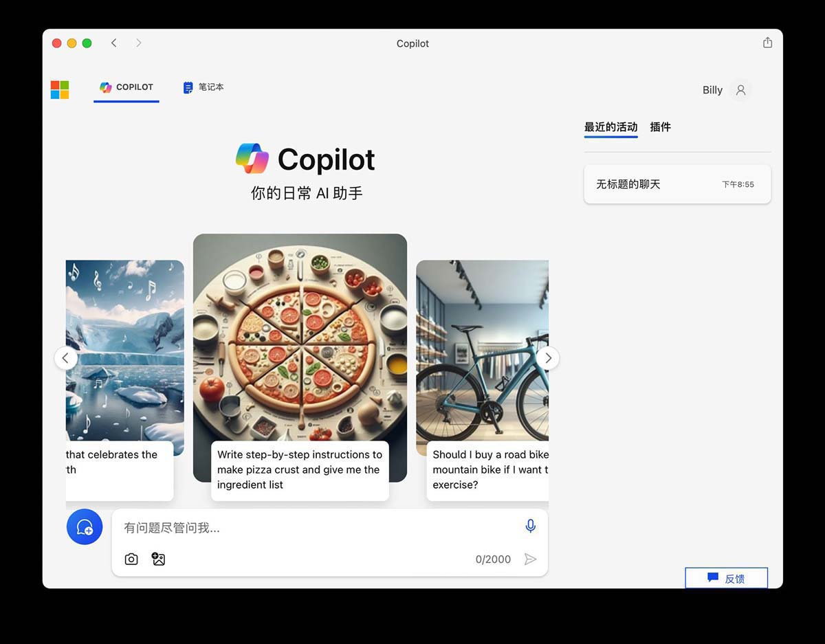Click the Microsoft logo icon
The width and height of the screenshot is (825, 644).
pos(60,90)
